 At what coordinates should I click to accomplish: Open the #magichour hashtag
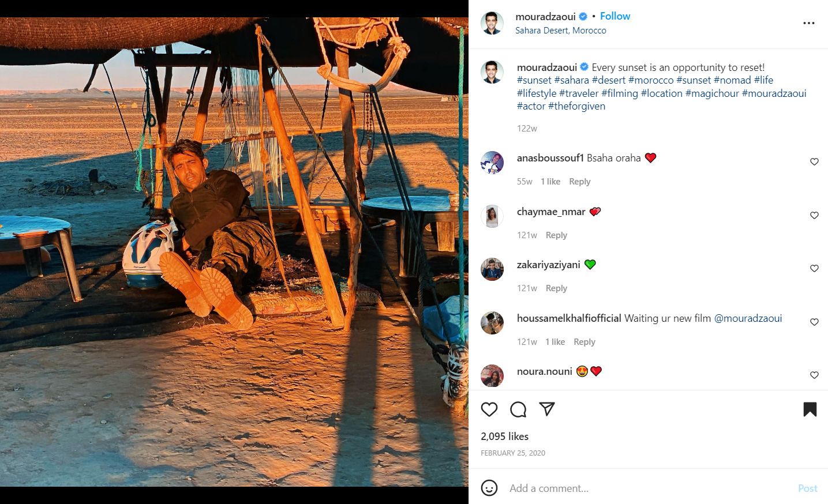[712, 93]
